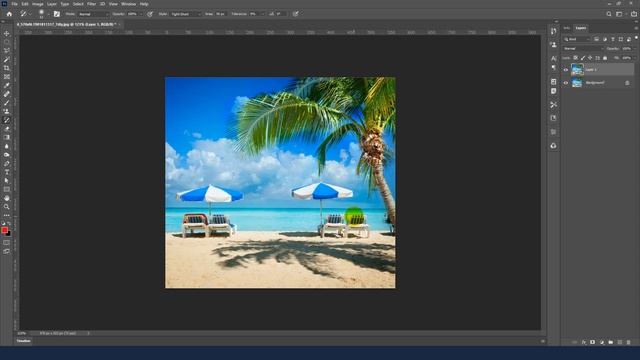Select the Eyedropper tool
Screen dimensions: 640x360
7,85
